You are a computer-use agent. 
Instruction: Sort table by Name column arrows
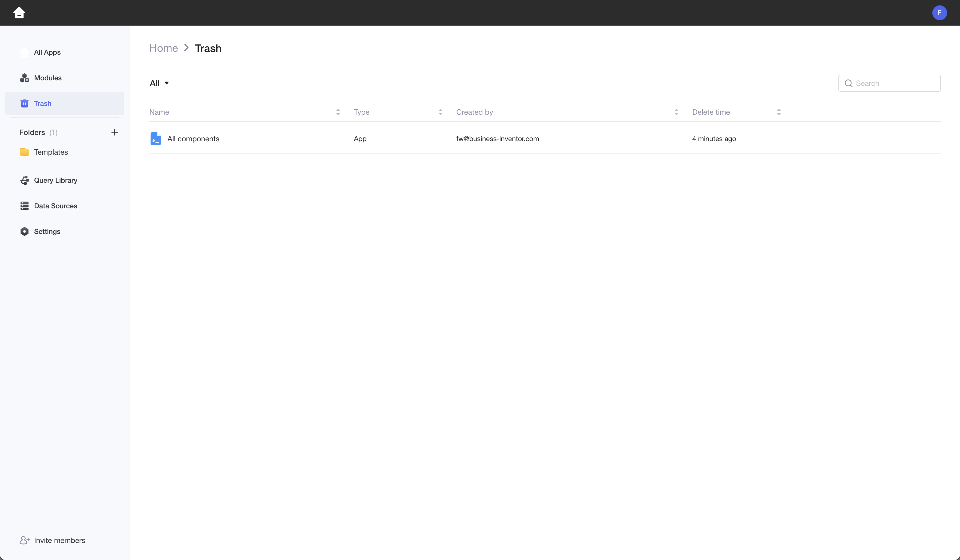(338, 112)
